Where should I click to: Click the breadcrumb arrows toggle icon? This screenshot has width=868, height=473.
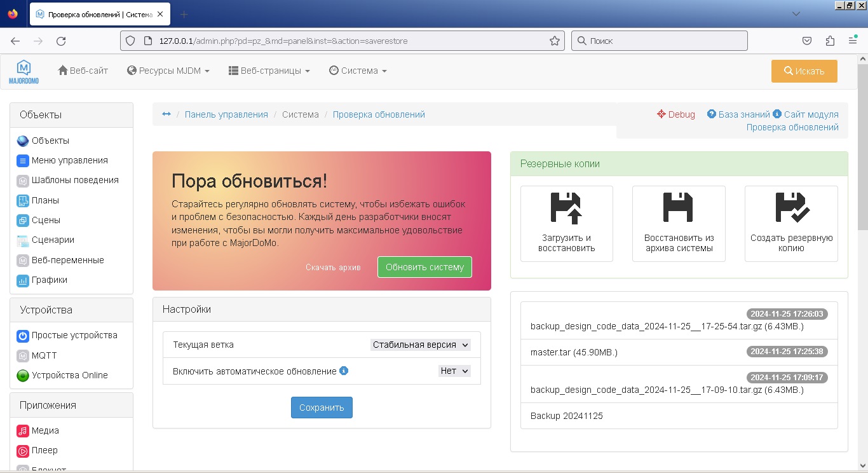tap(166, 114)
